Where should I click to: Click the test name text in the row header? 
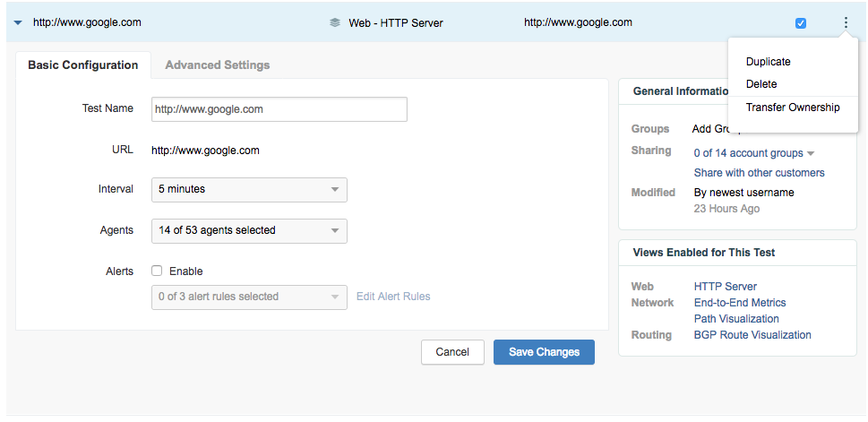(87, 22)
